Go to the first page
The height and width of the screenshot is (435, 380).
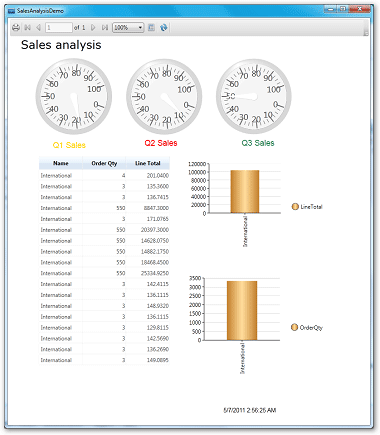28,28
